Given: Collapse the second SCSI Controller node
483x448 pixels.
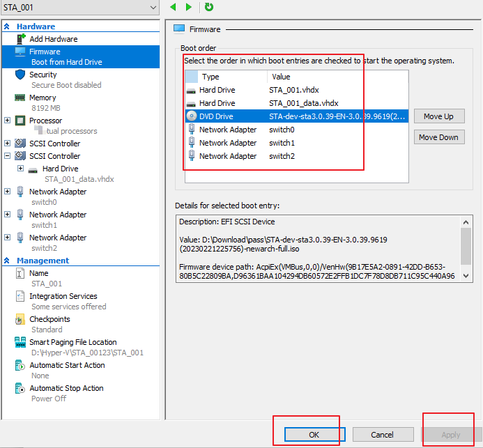Looking at the screenshot, I should pyautogui.click(x=8, y=156).
